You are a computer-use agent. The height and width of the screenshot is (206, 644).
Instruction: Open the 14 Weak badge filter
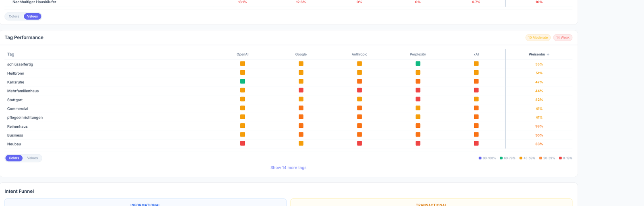(563, 37)
